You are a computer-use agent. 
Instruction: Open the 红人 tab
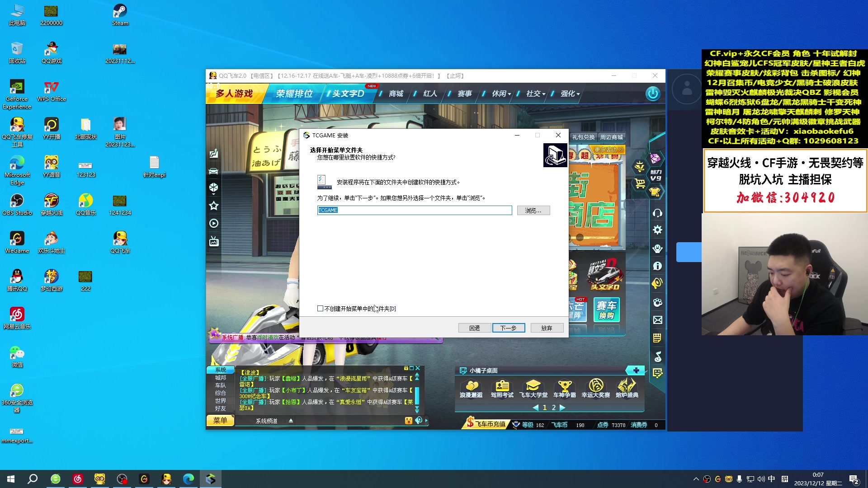(x=430, y=94)
